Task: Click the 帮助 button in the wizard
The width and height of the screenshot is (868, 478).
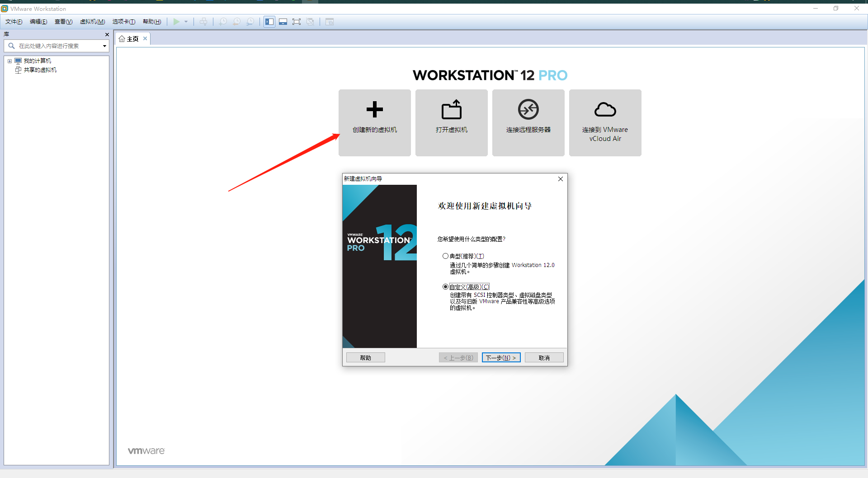Action: click(x=366, y=358)
